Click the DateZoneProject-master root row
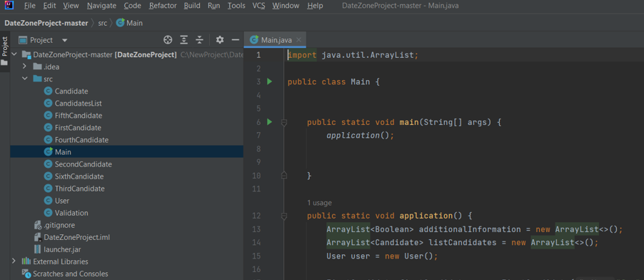This screenshot has width=644, height=280. point(126,54)
